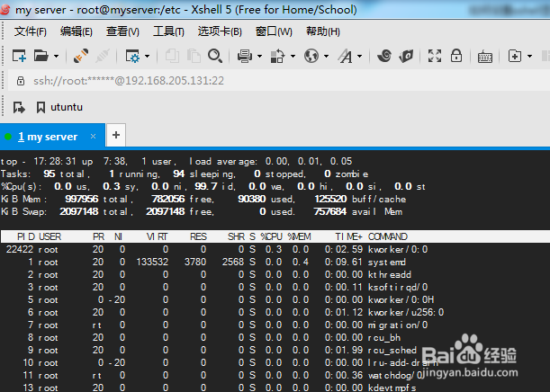Click the Xagent icon beside the swirl
The height and width of the screenshot is (392, 550).
(406, 56)
